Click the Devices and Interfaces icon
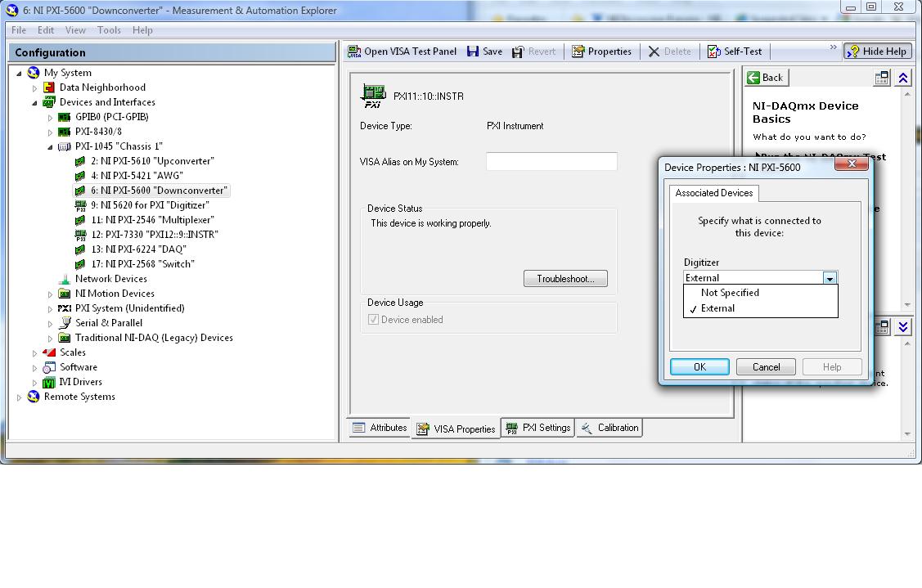Viewport: 922px width, 588px height. [49, 102]
